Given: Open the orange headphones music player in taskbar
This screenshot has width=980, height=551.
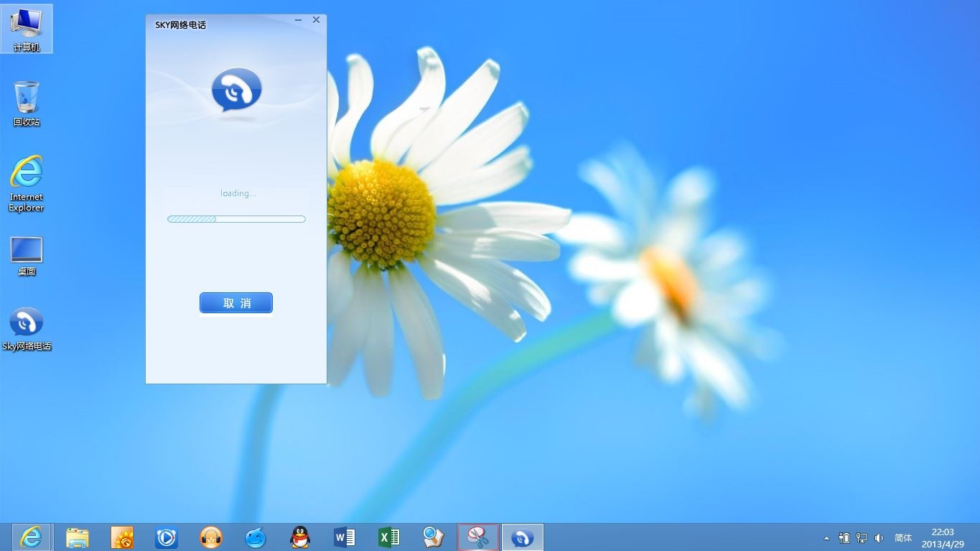Looking at the screenshot, I should [x=211, y=537].
